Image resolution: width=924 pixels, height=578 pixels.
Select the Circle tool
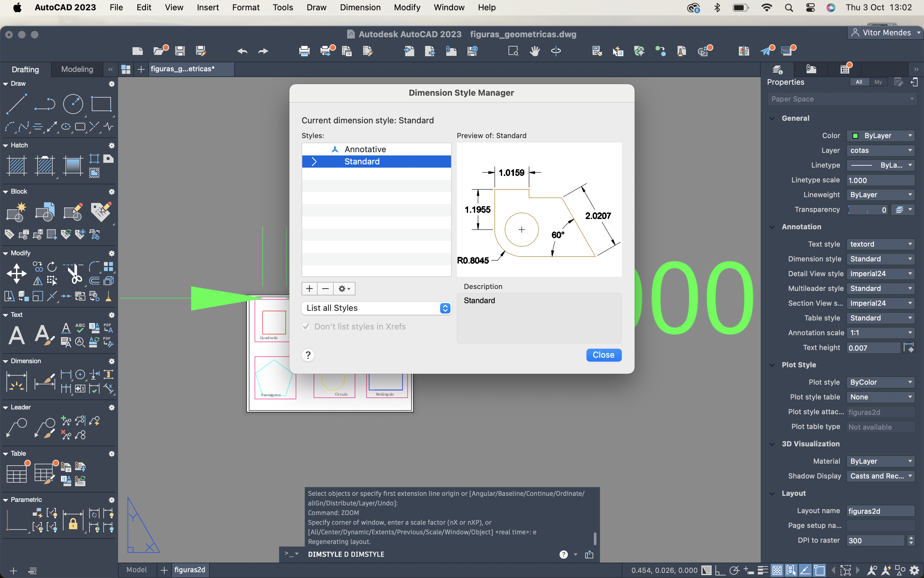coord(73,104)
